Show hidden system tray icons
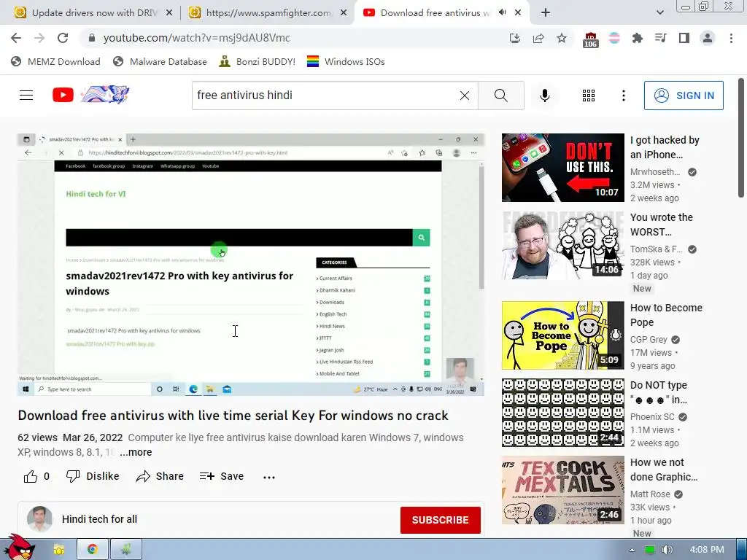The height and width of the screenshot is (560, 747). 632,550
